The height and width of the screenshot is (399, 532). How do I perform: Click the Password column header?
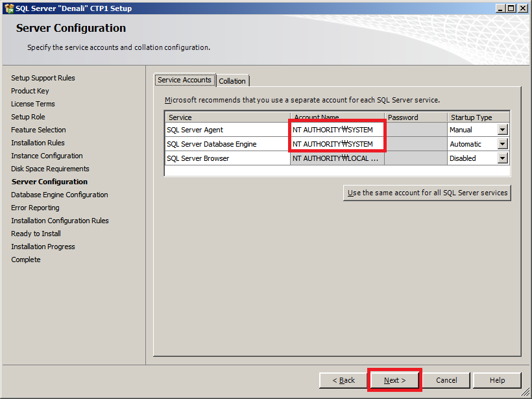pyautogui.click(x=416, y=117)
